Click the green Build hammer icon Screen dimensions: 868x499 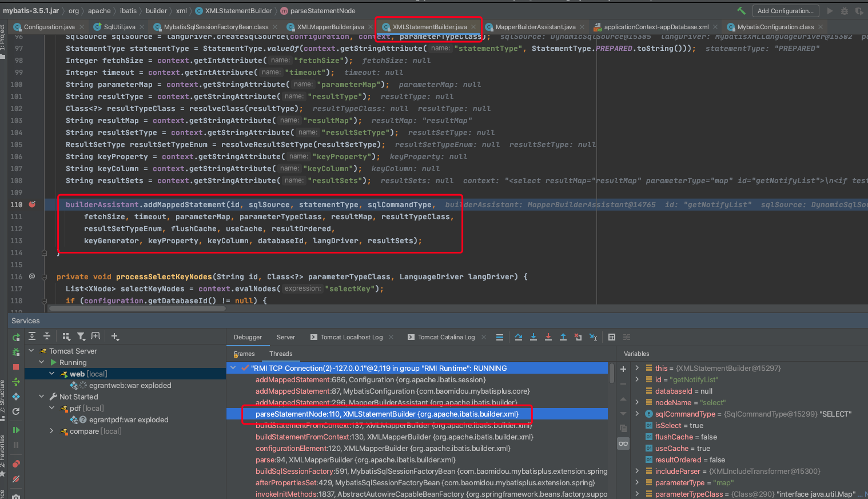click(x=741, y=11)
